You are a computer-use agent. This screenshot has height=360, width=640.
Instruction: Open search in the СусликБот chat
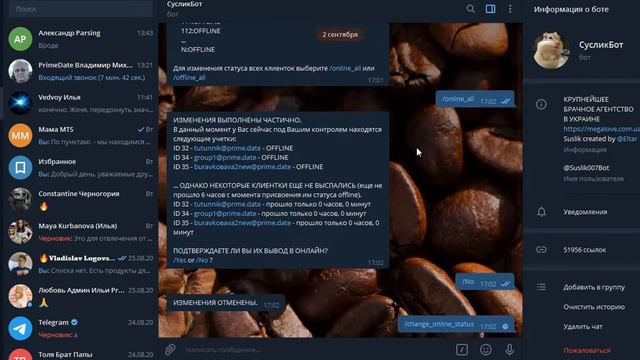click(470, 9)
